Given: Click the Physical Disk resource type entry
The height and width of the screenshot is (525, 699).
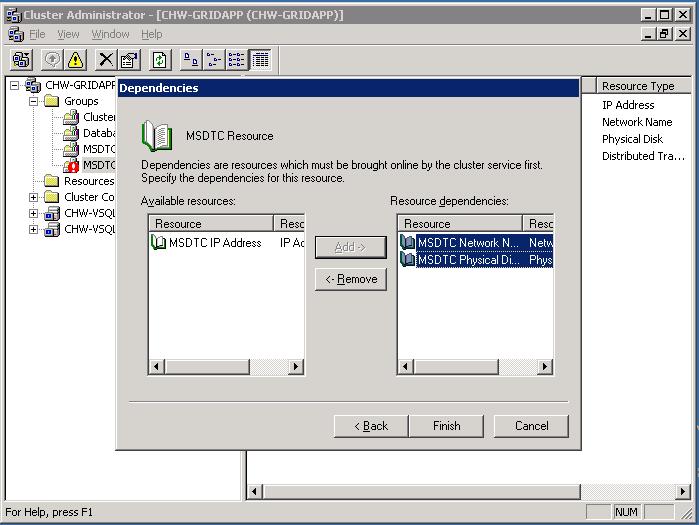Looking at the screenshot, I should [x=632, y=139].
